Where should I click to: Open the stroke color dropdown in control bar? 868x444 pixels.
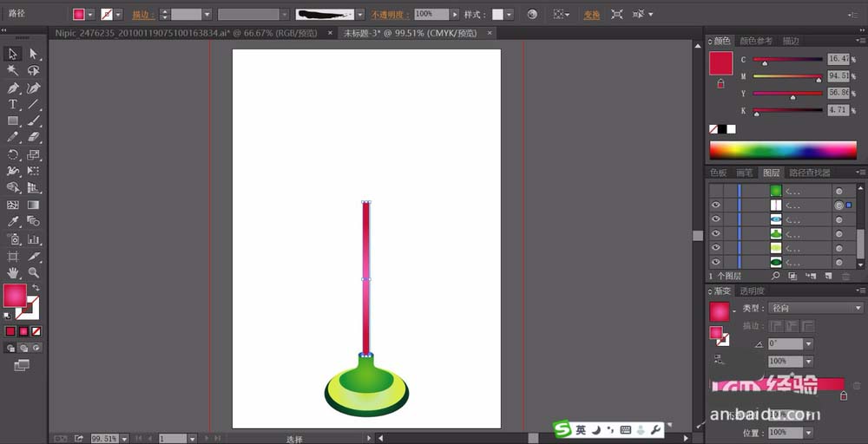click(118, 15)
